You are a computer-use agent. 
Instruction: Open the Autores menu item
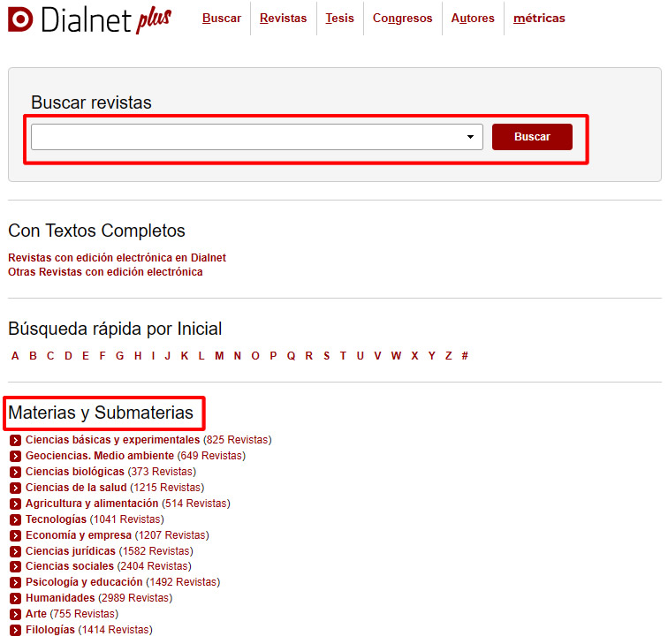[473, 19]
